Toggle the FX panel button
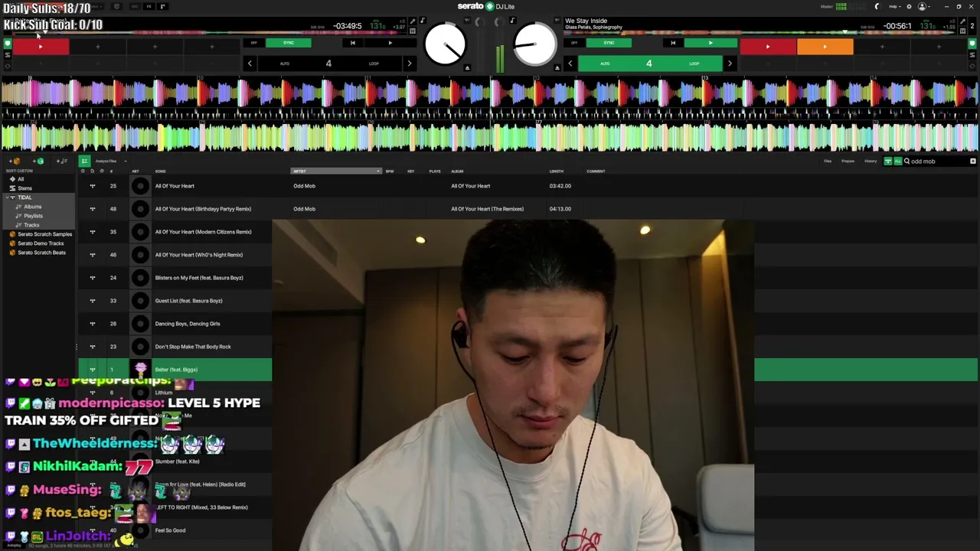This screenshot has width=980, height=551. coord(149,7)
